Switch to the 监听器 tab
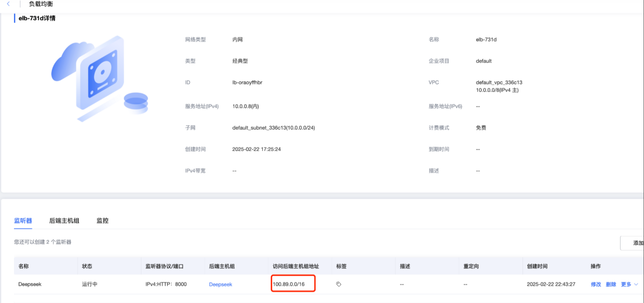 point(23,220)
